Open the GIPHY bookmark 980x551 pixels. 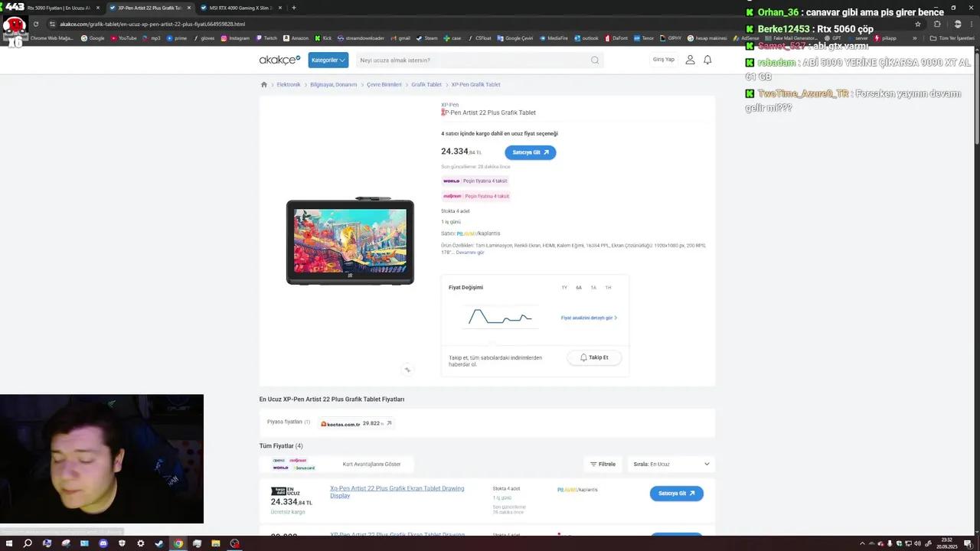click(671, 37)
